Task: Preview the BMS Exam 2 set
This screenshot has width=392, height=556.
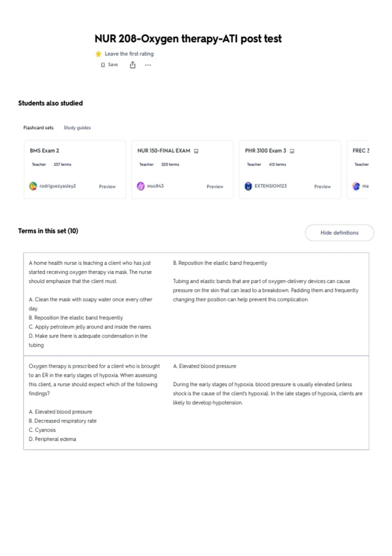Action: (107, 186)
